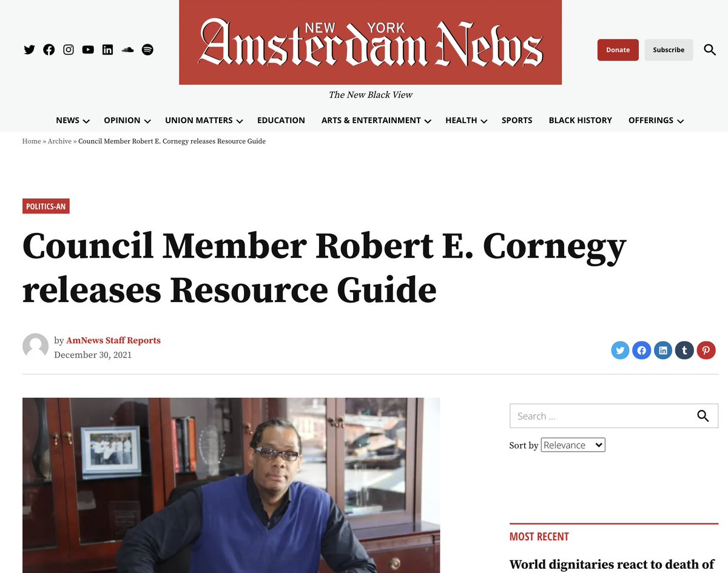Click the article headline text
The width and height of the screenshot is (728, 573).
(325, 268)
